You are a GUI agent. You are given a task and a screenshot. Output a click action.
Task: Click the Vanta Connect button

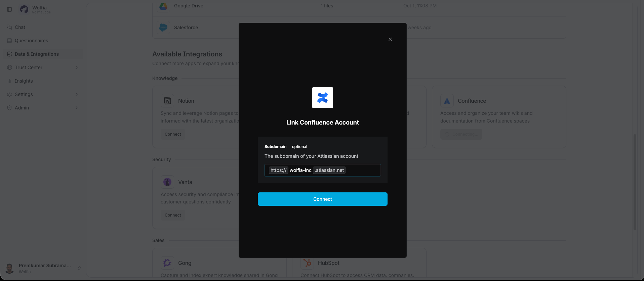(x=173, y=215)
